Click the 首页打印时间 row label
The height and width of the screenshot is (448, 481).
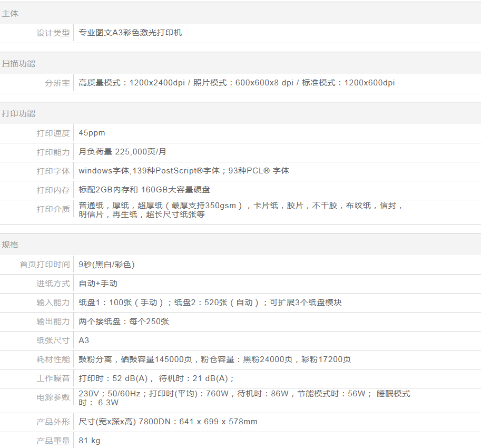(45, 264)
